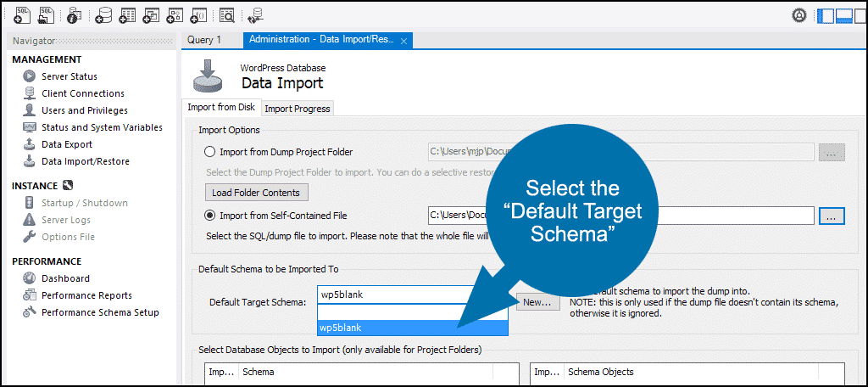Image resolution: width=868 pixels, height=387 pixels.
Task: Open the Workbench preferences gear icon
Action: click(798, 15)
